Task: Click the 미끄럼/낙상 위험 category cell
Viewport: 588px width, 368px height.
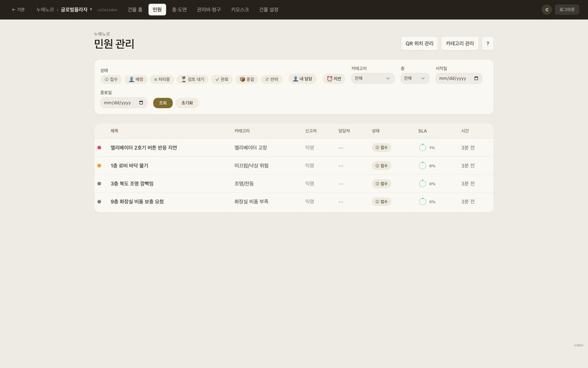Action: [251, 165]
